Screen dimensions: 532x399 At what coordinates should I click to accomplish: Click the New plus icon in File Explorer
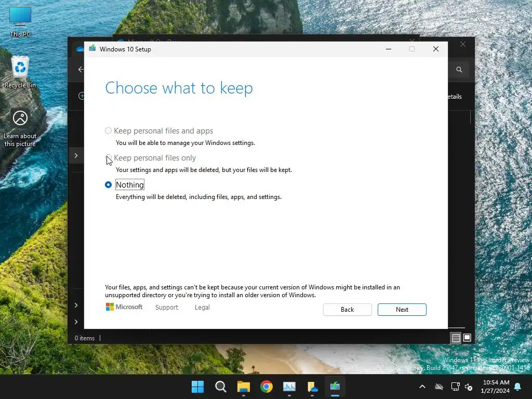point(82,96)
